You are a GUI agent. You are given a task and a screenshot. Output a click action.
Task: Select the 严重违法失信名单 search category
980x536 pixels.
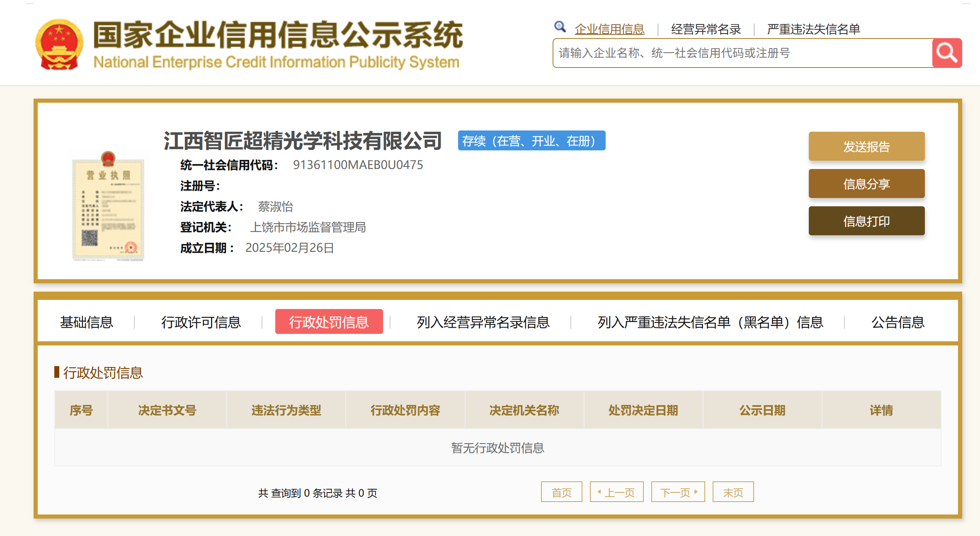coord(813,29)
